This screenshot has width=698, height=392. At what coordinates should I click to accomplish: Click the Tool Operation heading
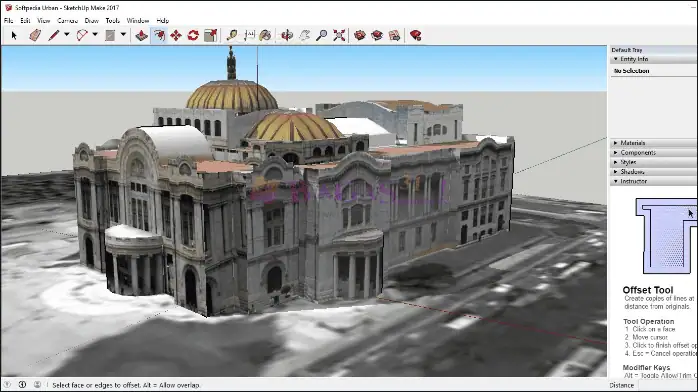649,321
